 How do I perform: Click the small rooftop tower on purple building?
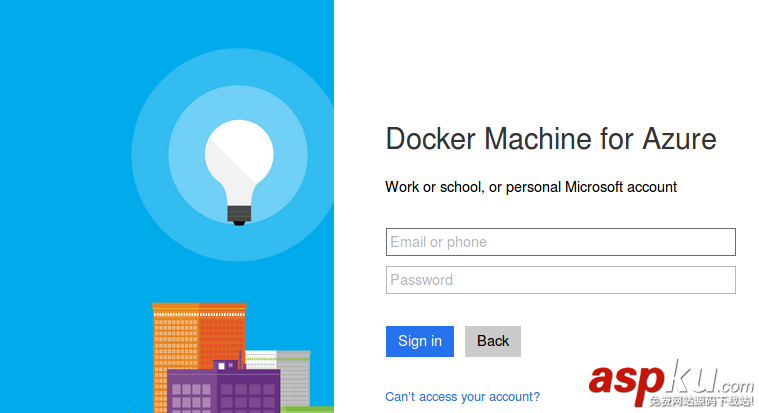tap(228, 365)
